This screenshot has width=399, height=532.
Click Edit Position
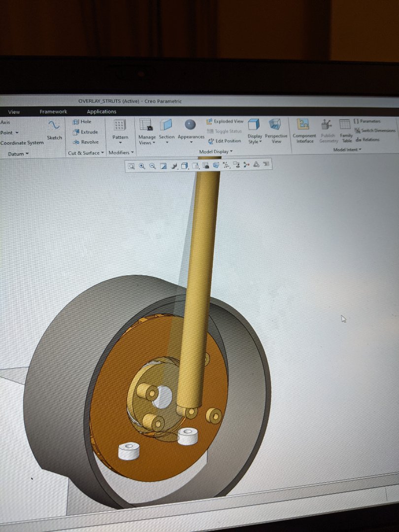point(225,141)
